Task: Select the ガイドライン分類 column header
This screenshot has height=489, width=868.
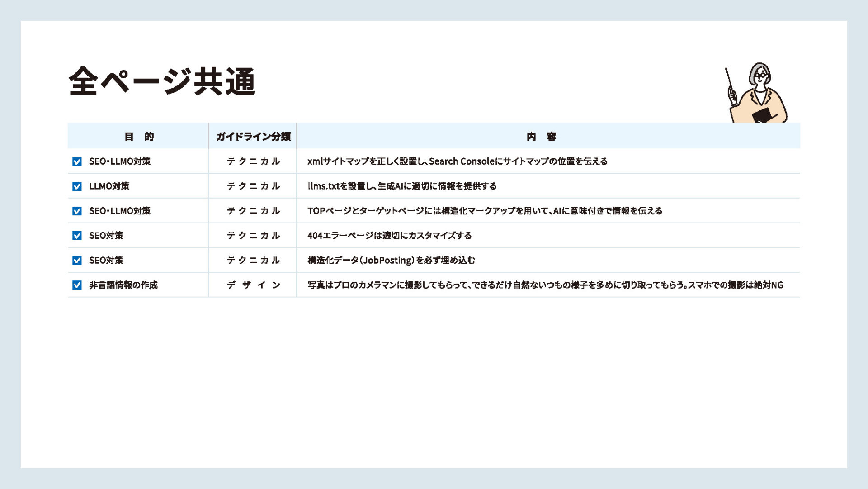Action: click(253, 137)
